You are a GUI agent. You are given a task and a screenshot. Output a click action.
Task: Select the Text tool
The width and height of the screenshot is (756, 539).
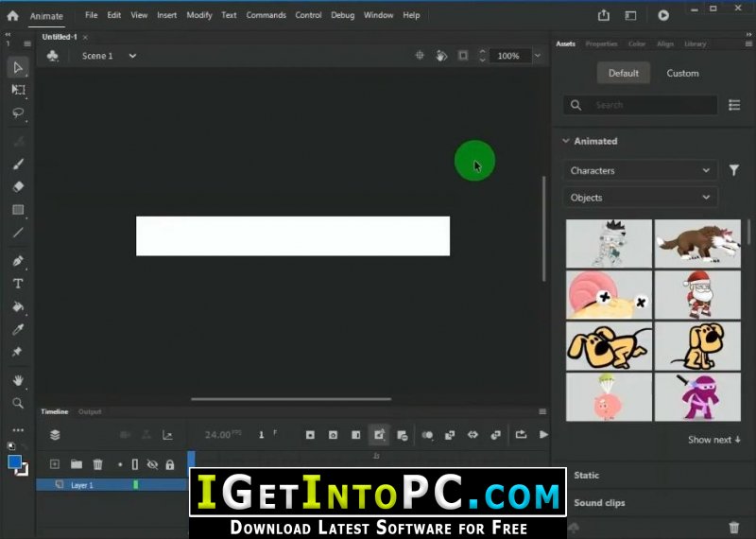[x=18, y=284]
